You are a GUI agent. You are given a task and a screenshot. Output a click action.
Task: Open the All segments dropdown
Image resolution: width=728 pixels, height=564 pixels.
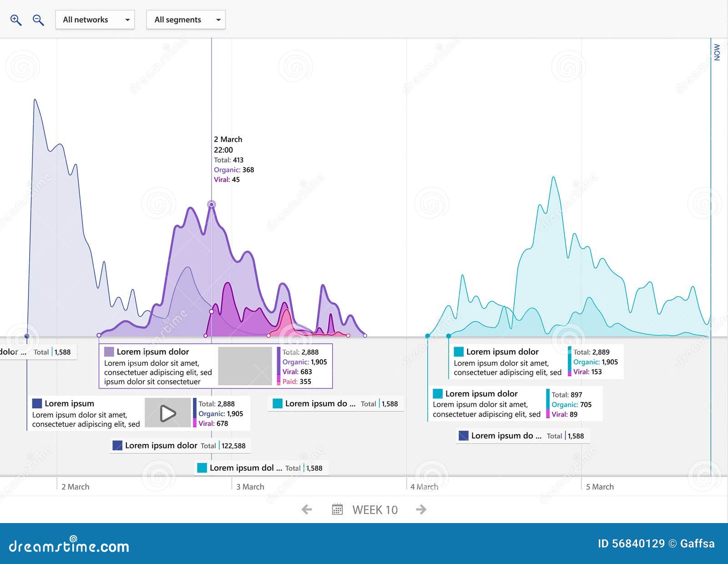[186, 20]
